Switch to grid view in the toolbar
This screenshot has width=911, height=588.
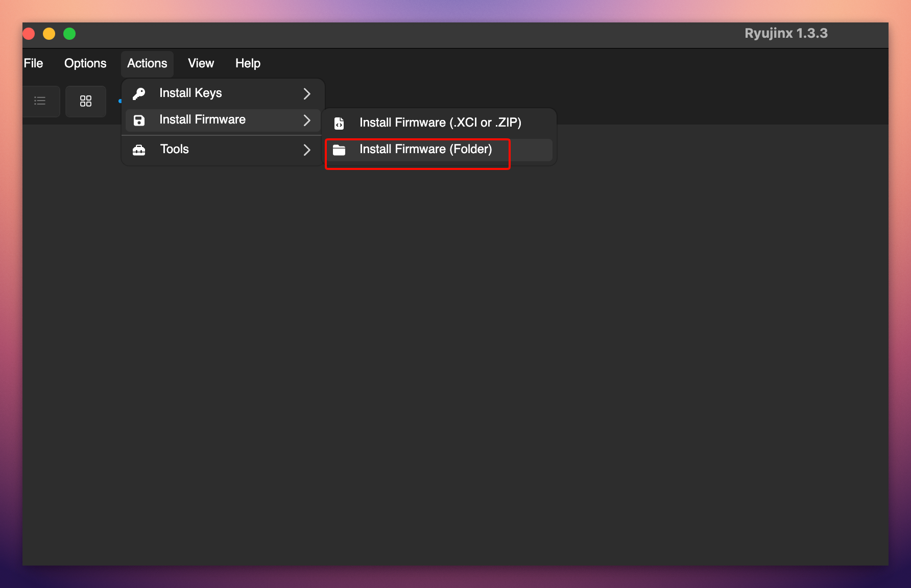pyautogui.click(x=86, y=101)
